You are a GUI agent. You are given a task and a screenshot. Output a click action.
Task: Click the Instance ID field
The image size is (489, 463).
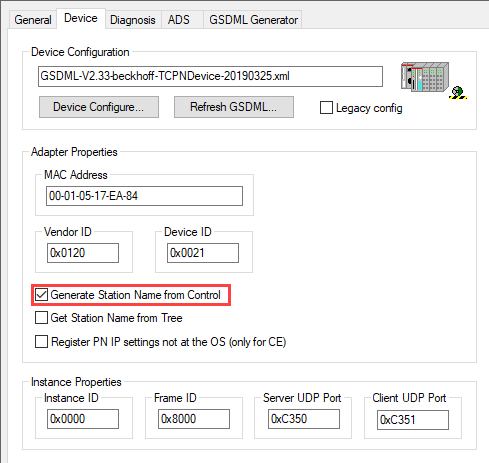83,419
